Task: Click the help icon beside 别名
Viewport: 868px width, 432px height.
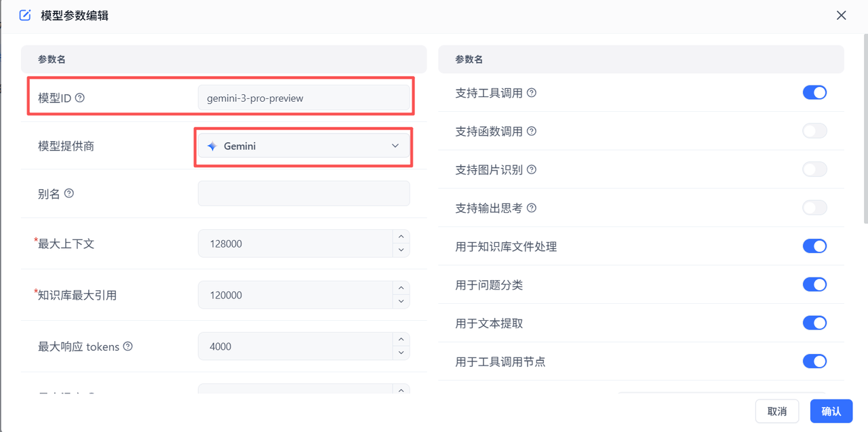Action: (68, 193)
